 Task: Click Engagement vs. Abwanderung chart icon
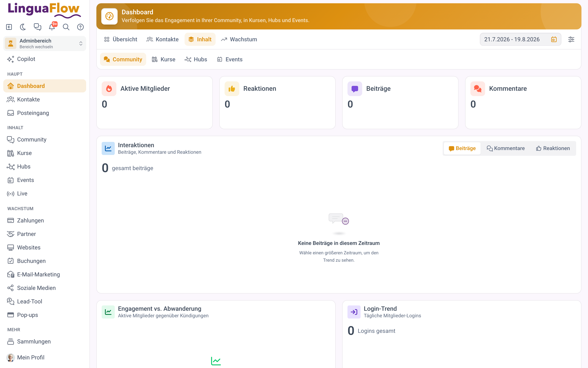(108, 312)
